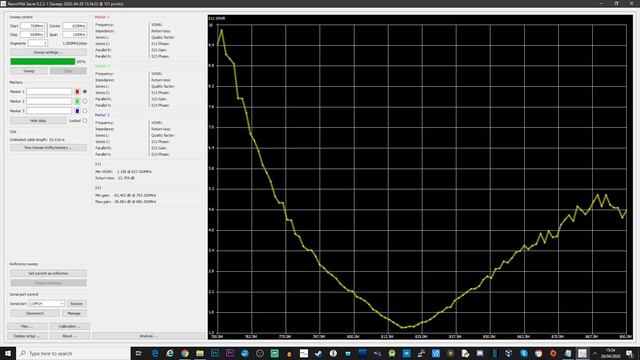Click the Return loss value under S11

point(126,178)
